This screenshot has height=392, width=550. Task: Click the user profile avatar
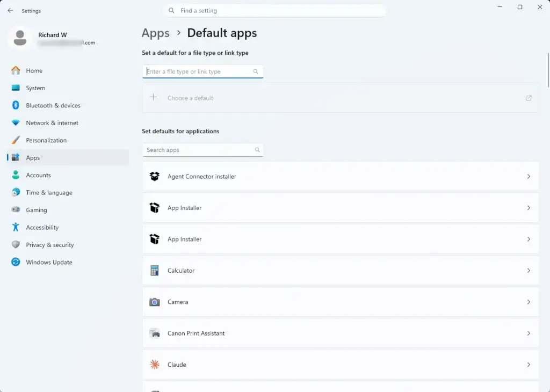point(20,38)
